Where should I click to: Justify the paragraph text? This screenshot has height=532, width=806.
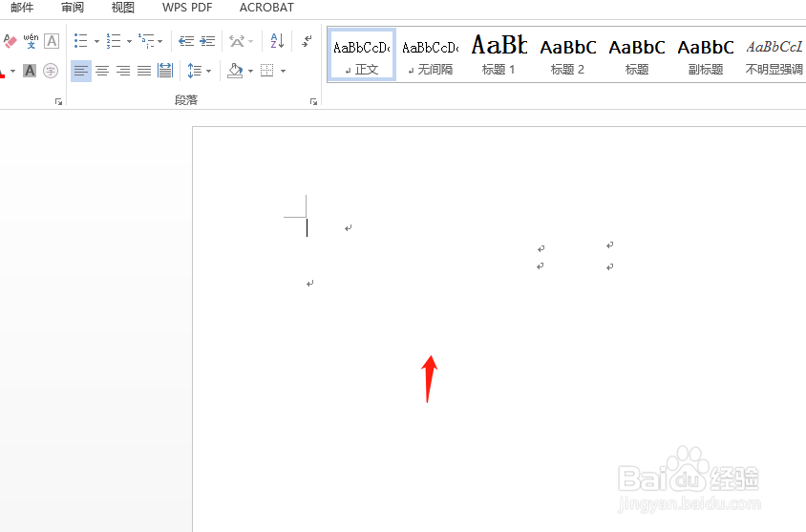pyautogui.click(x=144, y=71)
